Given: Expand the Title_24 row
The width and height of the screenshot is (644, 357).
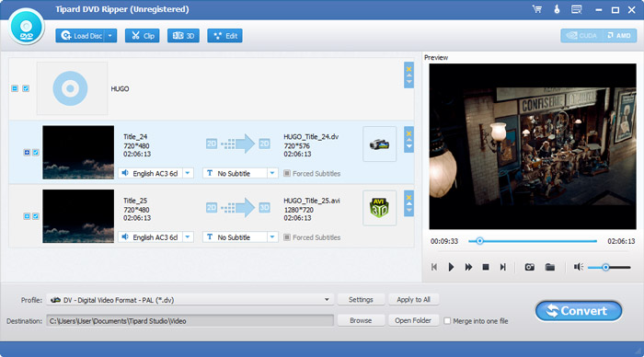Looking at the screenshot, I should 27,153.
